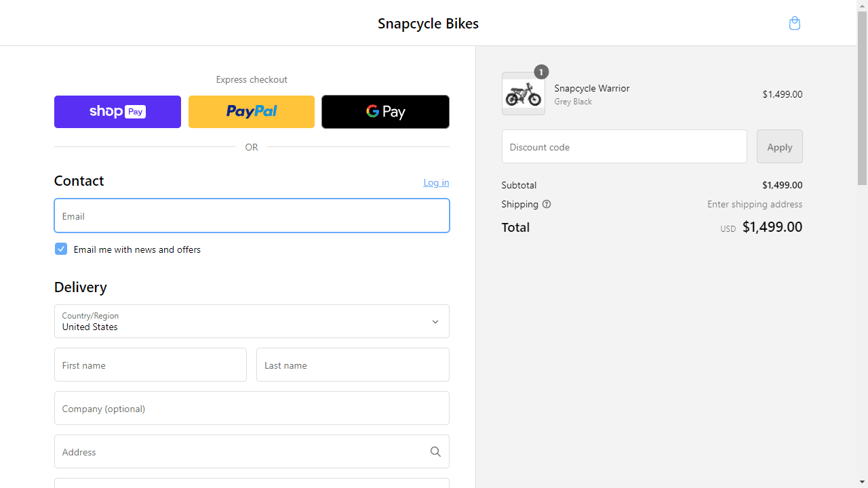Viewport: 868px width, 488px height.
Task: Uncheck Email me with news and offers
Action: click(61, 249)
